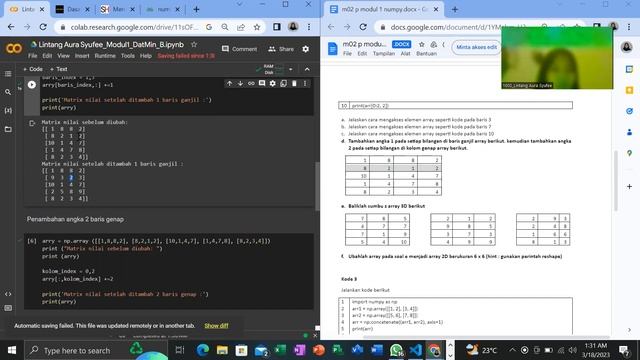
Task: Click Show diff link in save warning
Action: pos(216,326)
